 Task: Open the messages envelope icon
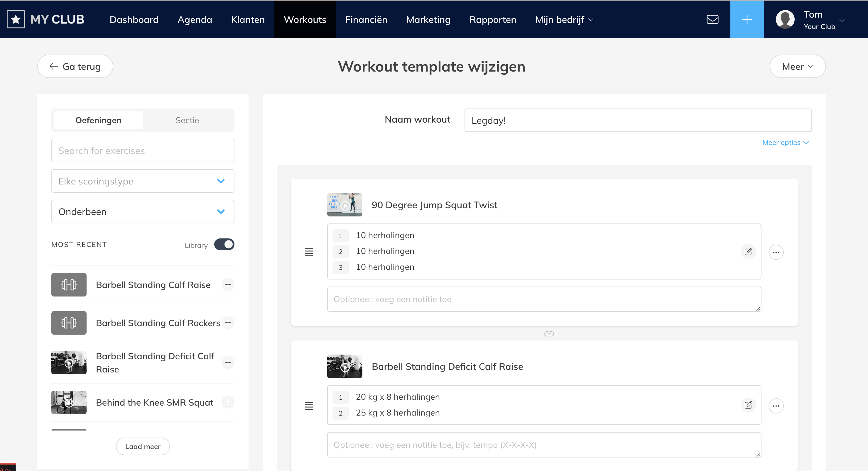point(712,20)
